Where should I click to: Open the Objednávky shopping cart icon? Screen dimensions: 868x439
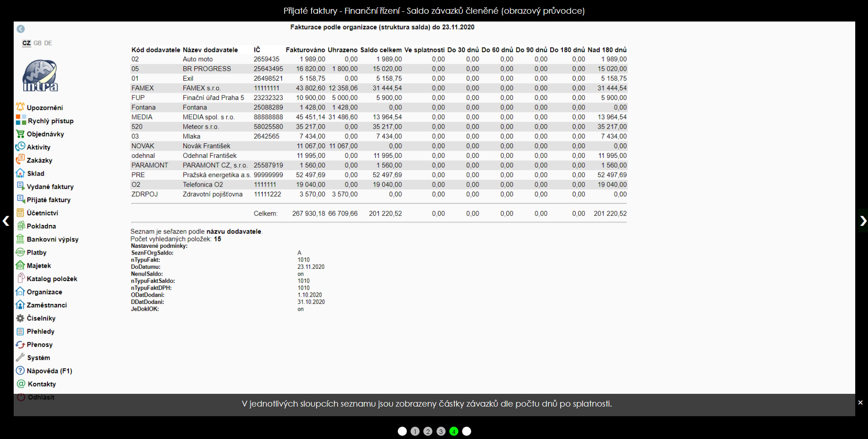(20, 134)
